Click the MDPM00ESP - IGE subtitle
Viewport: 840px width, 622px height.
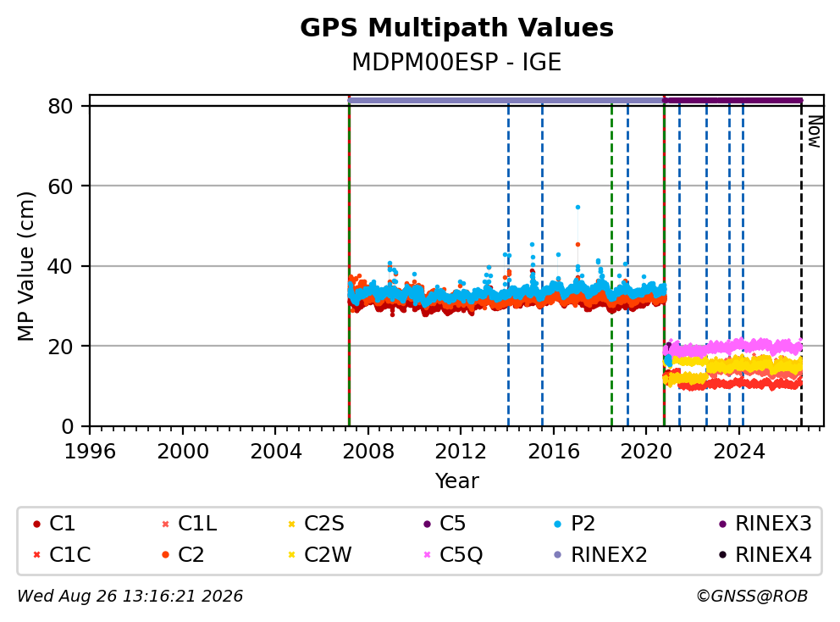(x=456, y=63)
